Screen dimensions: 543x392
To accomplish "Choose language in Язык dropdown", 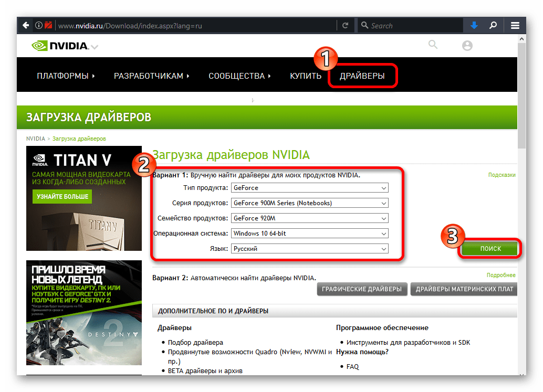I will tap(309, 249).
